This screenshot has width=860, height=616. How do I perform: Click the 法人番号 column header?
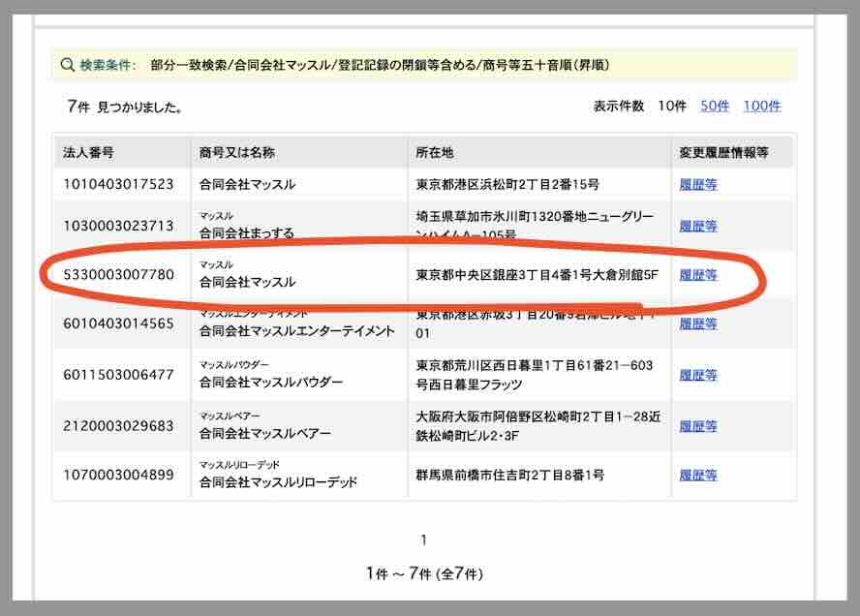pyautogui.click(x=88, y=153)
